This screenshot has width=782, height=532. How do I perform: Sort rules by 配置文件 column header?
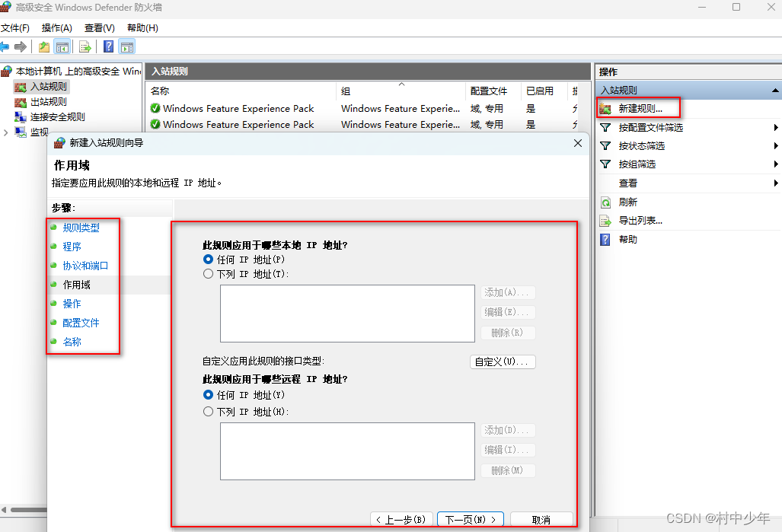[x=493, y=91]
